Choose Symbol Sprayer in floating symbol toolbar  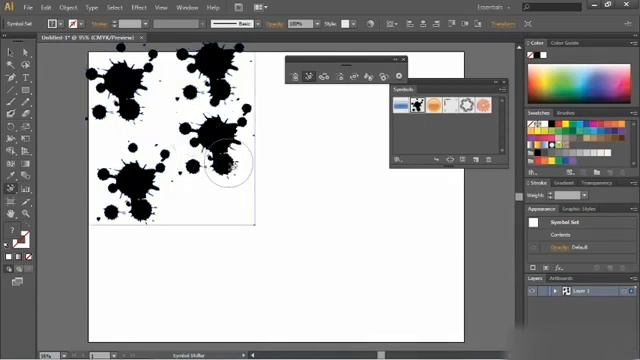tap(294, 76)
